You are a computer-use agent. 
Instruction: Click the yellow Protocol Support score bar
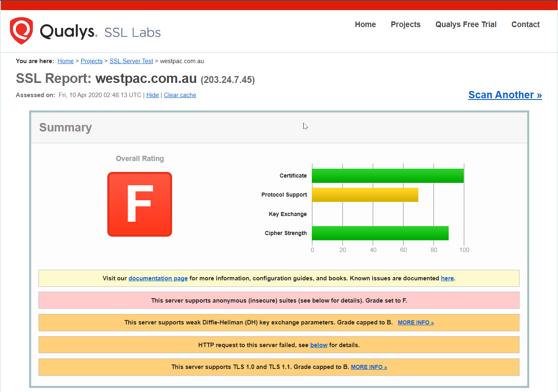click(365, 195)
